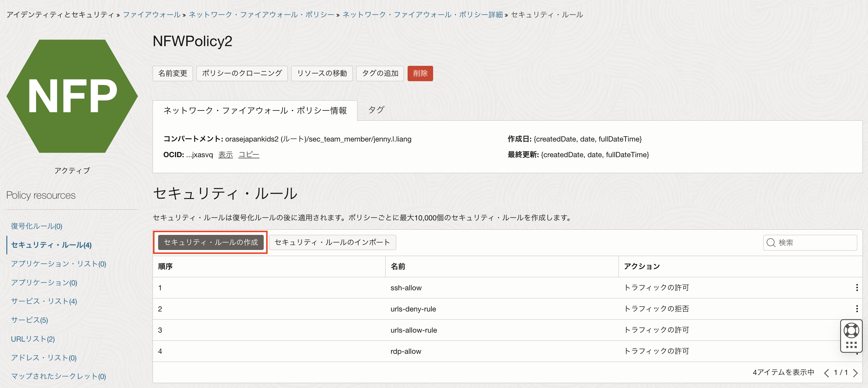The height and width of the screenshot is (388, 868).
Task: Click order number 1 cell
Action: pyautogui.click(x=160, y=288)
